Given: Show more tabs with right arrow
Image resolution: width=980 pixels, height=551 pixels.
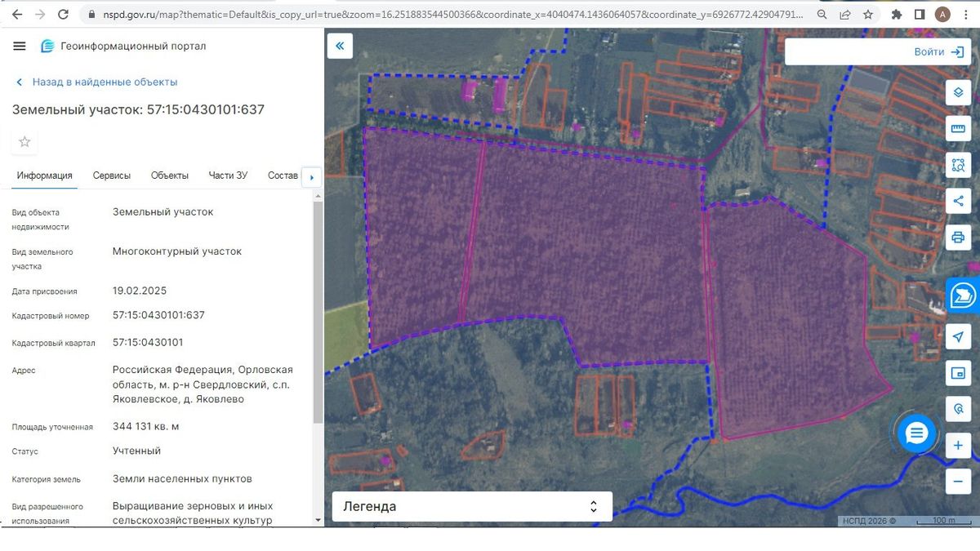Looking at the screenshot, I should [311, 176].
